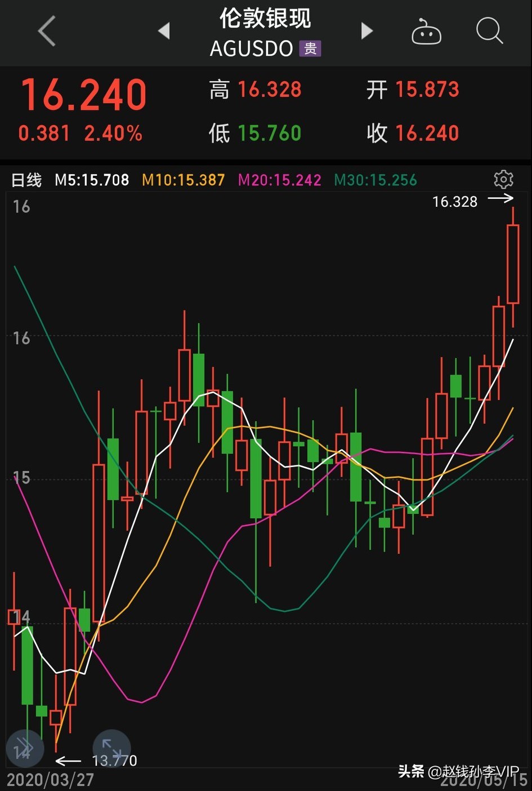Tap the double-chevron expand button
Viewport: 532px width, 791px height.
pos(24,748)
